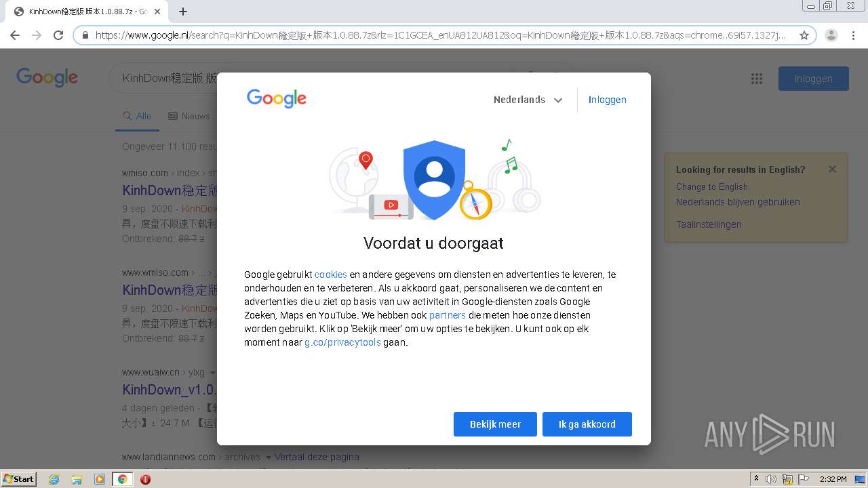
Task: Click the secure padlock icon in address bar
Action: pos(85,35)
